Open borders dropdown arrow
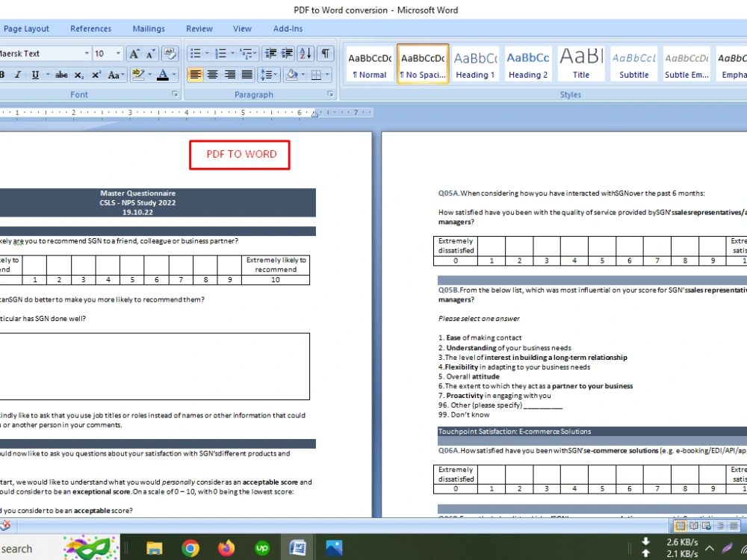 [327, 75]
